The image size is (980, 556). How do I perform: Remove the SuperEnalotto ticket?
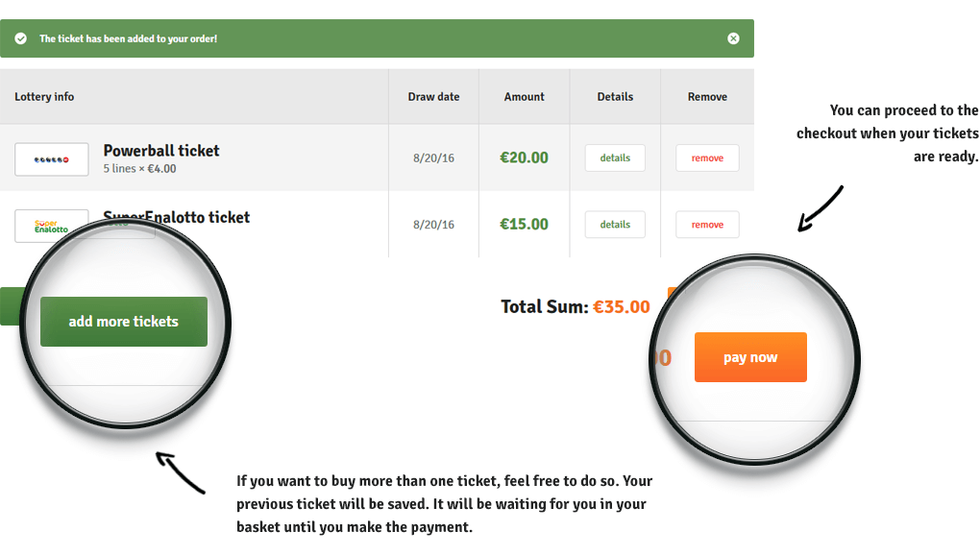707,225
